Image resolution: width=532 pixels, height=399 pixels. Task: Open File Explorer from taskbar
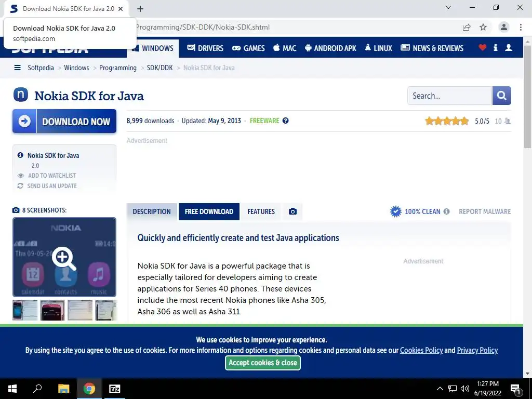coord(63,389)
